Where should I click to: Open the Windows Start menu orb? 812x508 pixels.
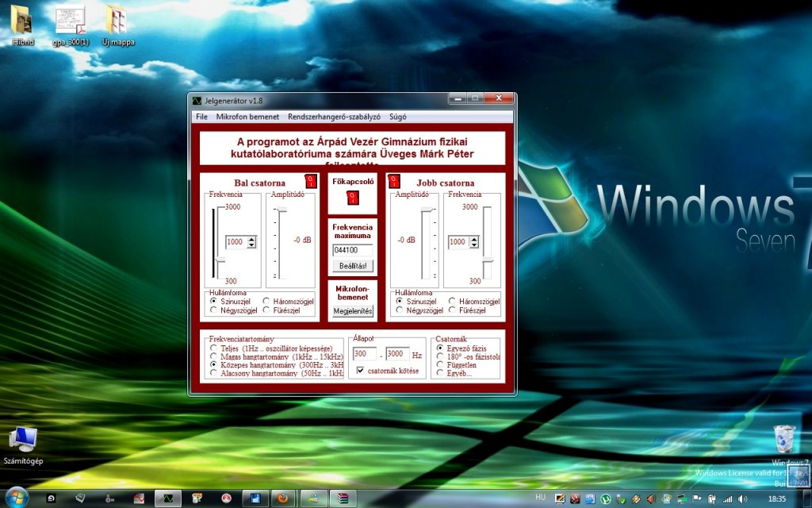[x=17, y=498]
